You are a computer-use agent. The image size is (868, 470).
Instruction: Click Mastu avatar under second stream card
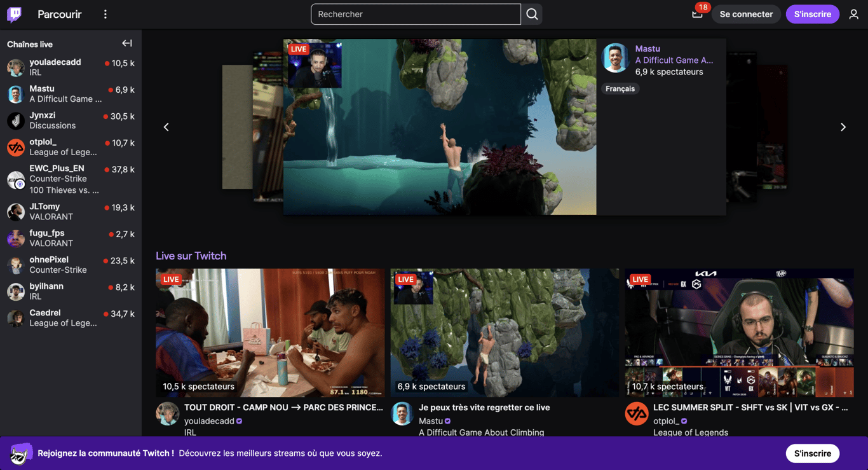click(x=402, y=413)
